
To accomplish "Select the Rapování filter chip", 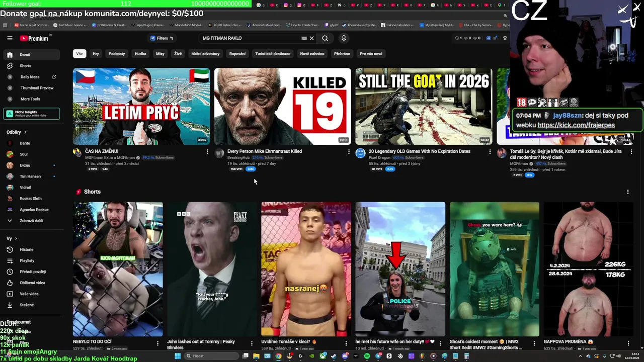I will tap(237, 54).
